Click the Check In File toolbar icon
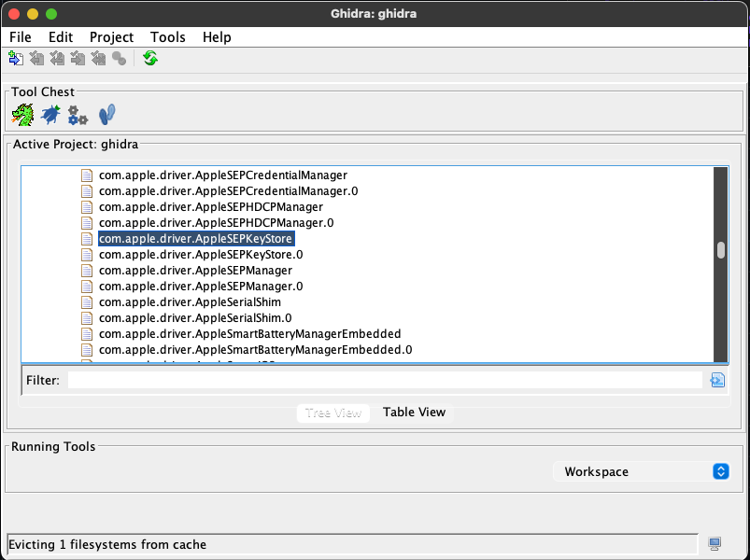 [x=78, y=59]
